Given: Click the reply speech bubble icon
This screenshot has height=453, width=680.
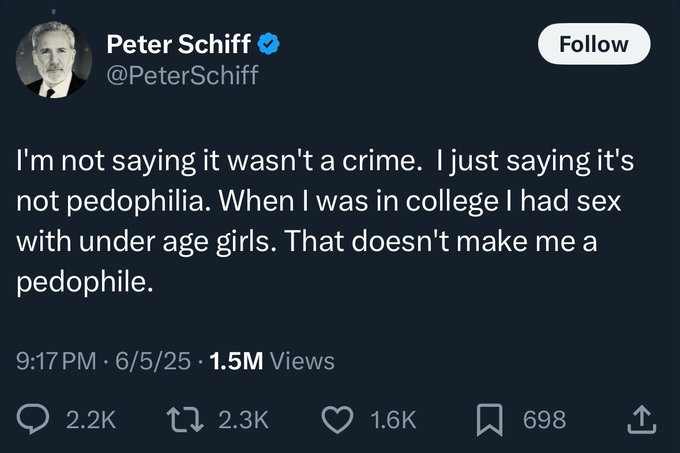Looking at the screenshot, I should [33, 419].
